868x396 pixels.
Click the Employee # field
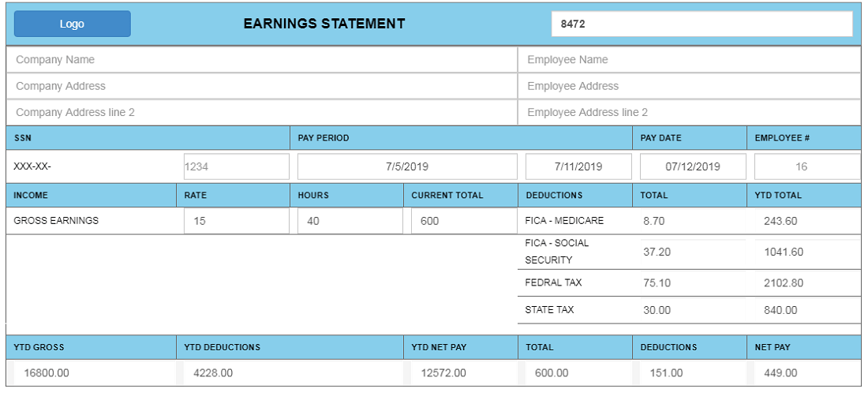click(x=806, y=166)
